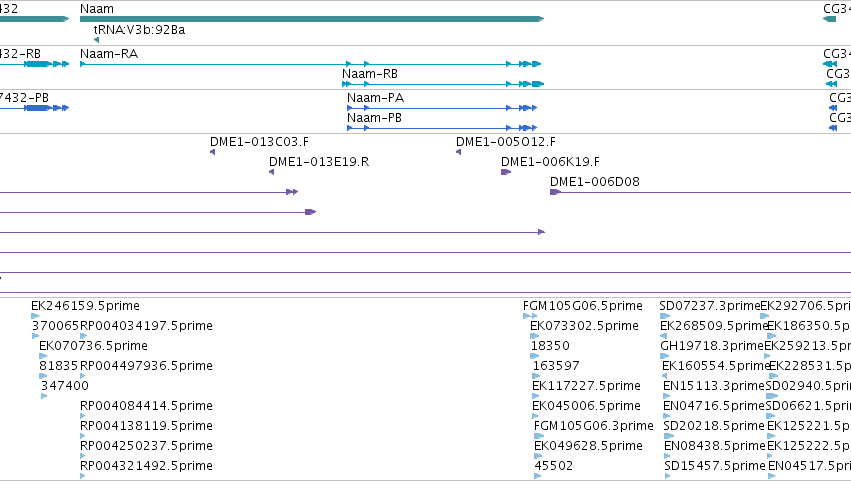Click the DME1-013C03.F marker arrow

tap(213, 152)
